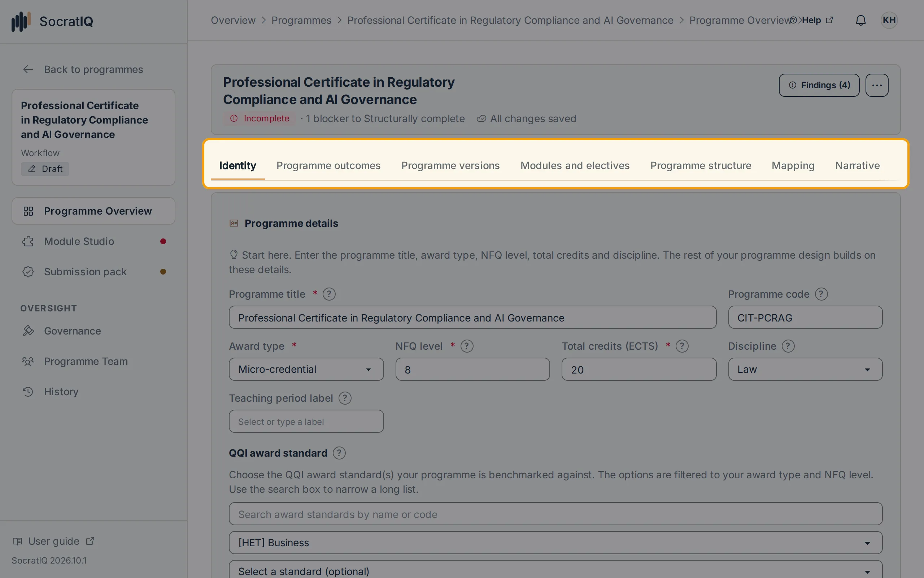
Task: Click the back arrow beside Back to programmes
Action: coord(28,69)
